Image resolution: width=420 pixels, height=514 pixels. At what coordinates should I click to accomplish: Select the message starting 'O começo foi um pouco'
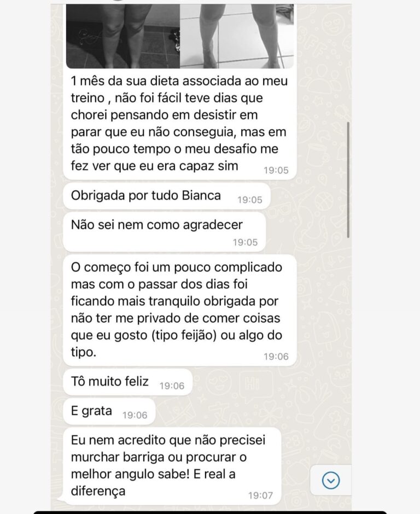[x=180, y=310]
